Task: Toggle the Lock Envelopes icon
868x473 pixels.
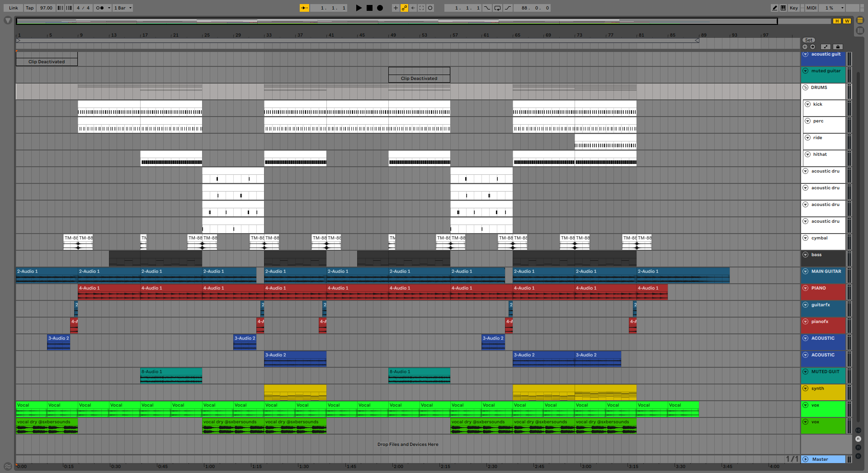Action: pos(838,47)
